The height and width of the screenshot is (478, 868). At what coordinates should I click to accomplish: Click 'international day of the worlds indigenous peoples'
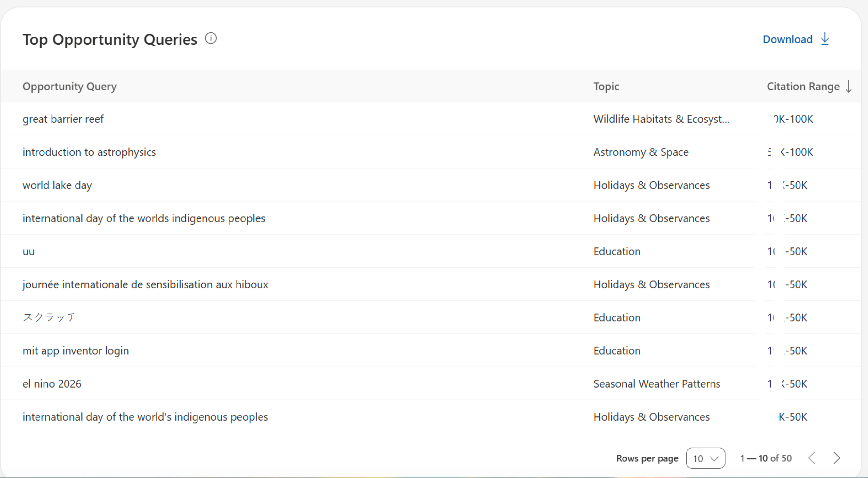point(144,218)
